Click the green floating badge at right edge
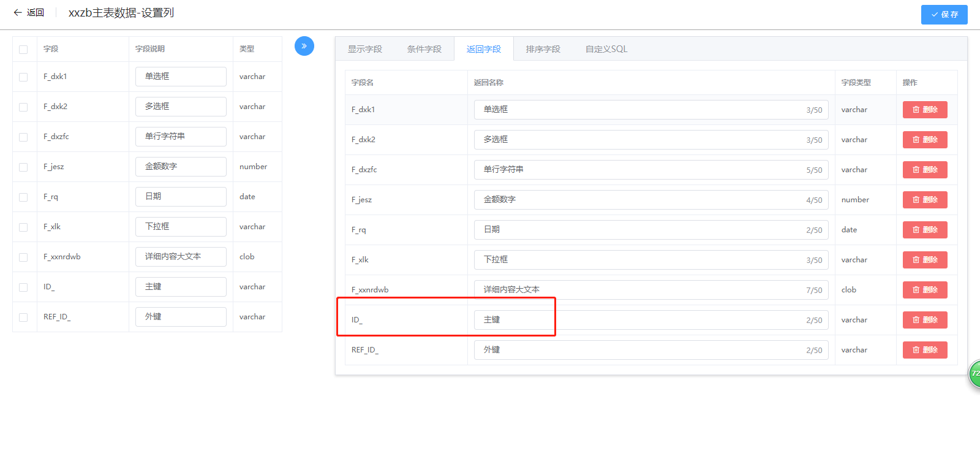The height and width of the screenshot is (464, 980). [x=974, y=373]
